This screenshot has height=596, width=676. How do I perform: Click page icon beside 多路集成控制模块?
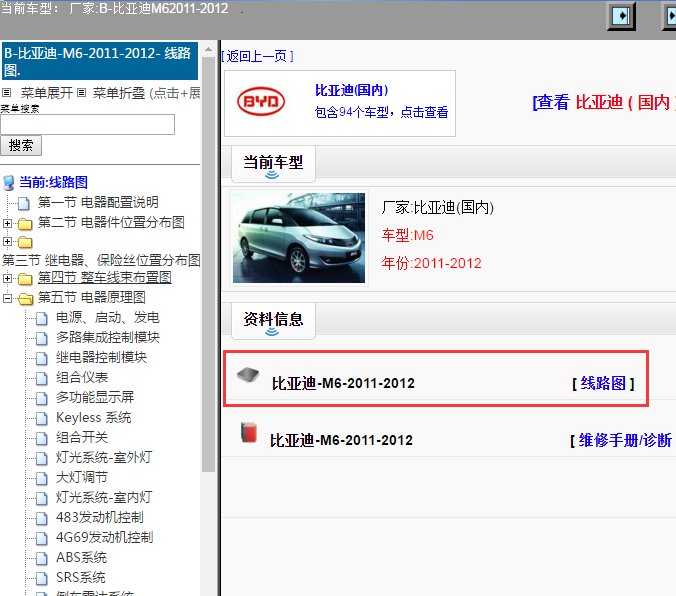point(42,339)
